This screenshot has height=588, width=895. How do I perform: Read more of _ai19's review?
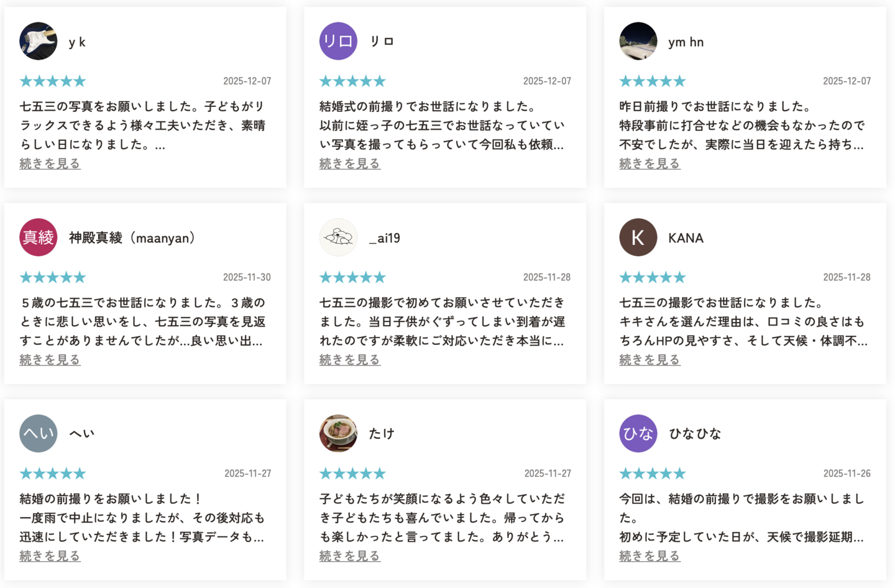tap(350, 360)
